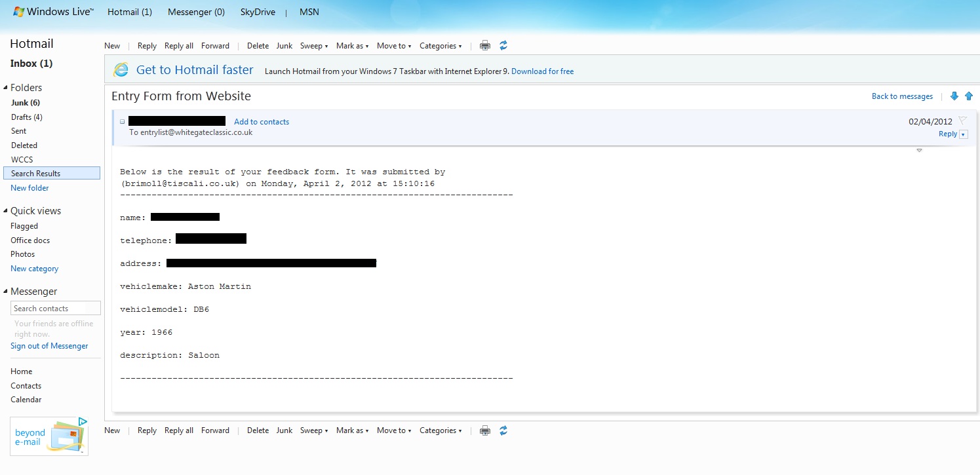Screen dimensions: 980x475
Task: Open the Reply options dropdown arrow
Action: tap(963, 134)
